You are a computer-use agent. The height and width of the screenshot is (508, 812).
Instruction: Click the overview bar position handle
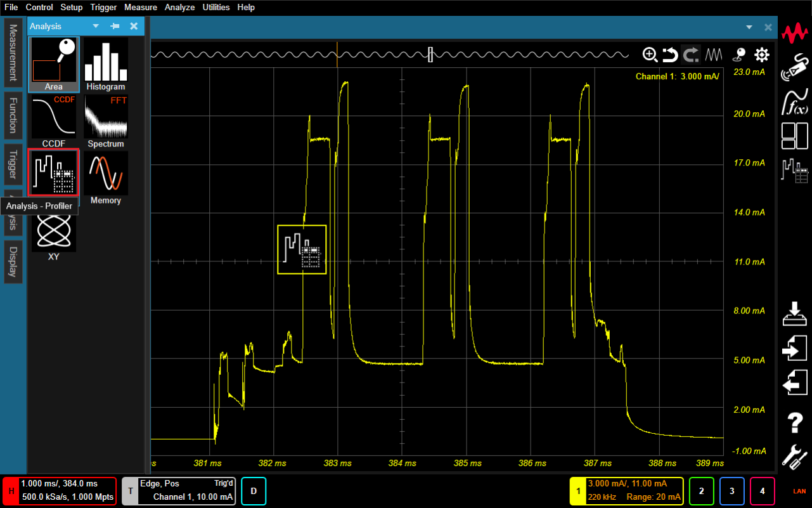[x=430, y=55]
